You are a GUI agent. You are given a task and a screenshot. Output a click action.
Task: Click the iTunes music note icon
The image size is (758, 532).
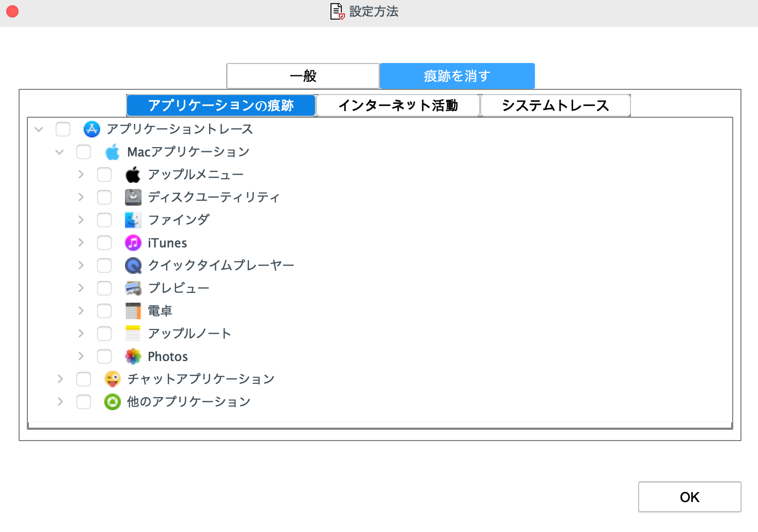pos(133,243)
